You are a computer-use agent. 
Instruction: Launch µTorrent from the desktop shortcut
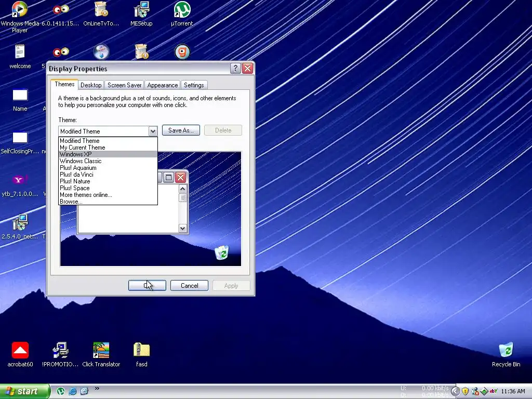click(182, 14)
